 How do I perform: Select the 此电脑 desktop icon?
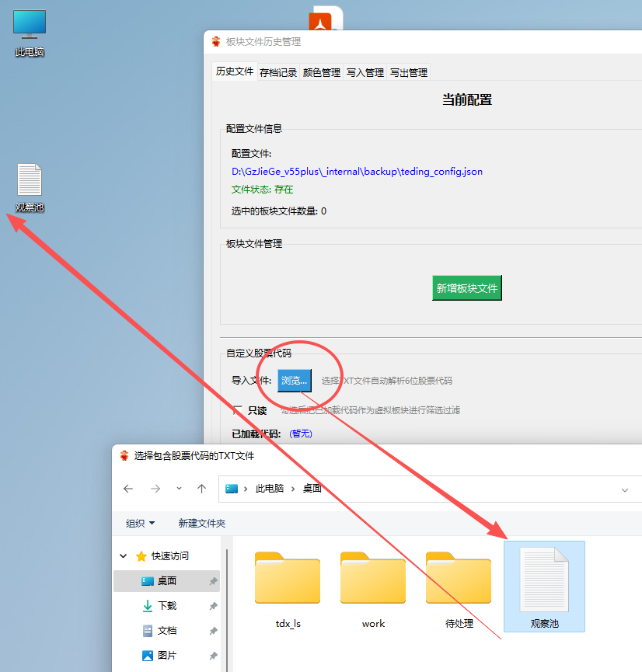(30, 33)
